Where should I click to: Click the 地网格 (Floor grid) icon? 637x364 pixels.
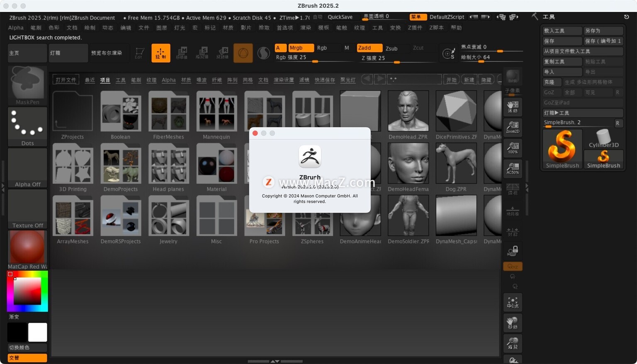click(513, 211)
